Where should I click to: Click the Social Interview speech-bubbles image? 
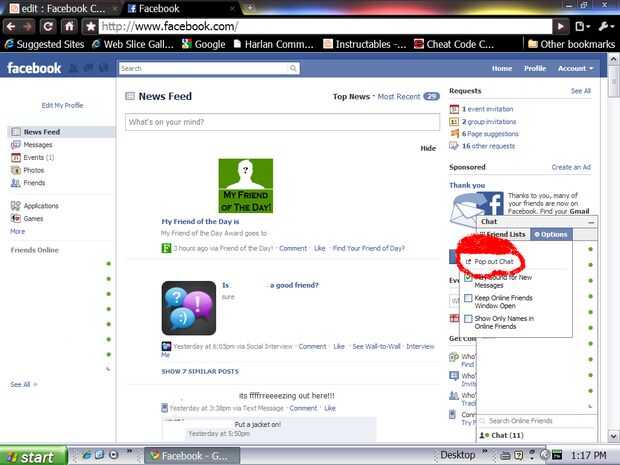[x=189, y=308]
